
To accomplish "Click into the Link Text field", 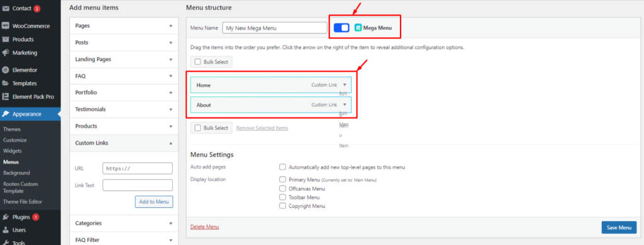I will (x=138, y=185).
